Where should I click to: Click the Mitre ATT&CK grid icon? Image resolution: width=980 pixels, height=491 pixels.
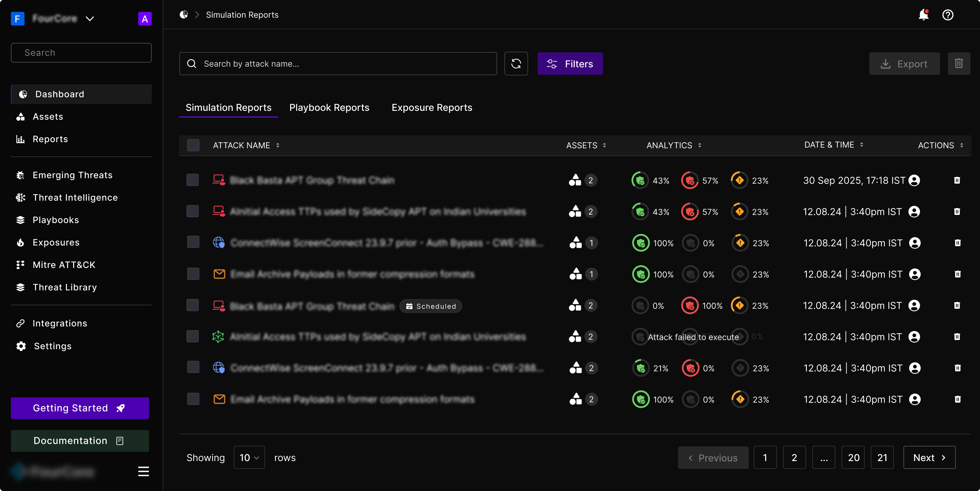click(20, 265)
